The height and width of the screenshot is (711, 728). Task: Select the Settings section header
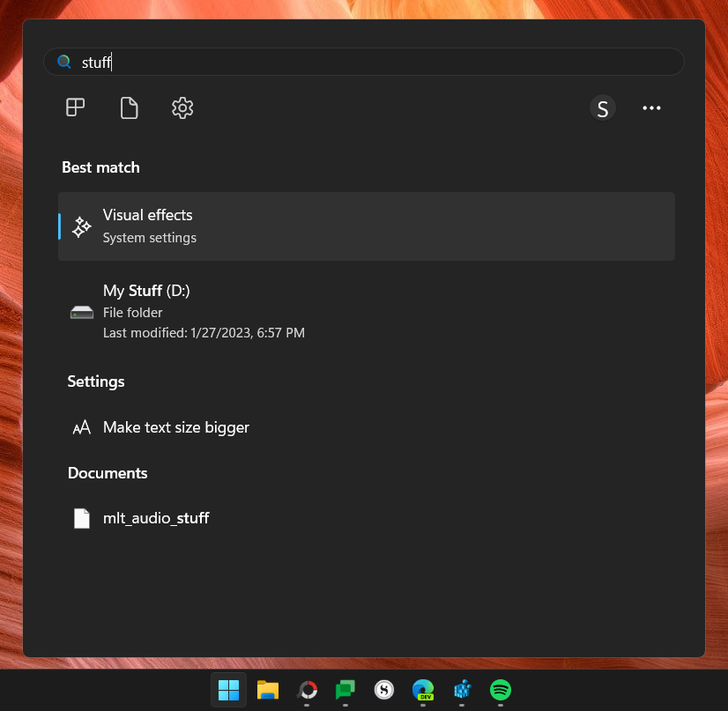[95, 381]
